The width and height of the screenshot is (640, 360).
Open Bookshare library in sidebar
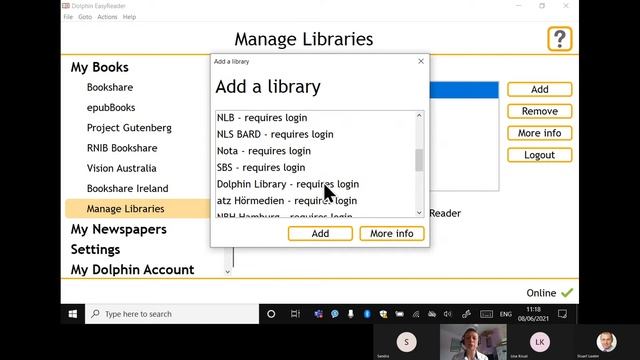[110, 87]
